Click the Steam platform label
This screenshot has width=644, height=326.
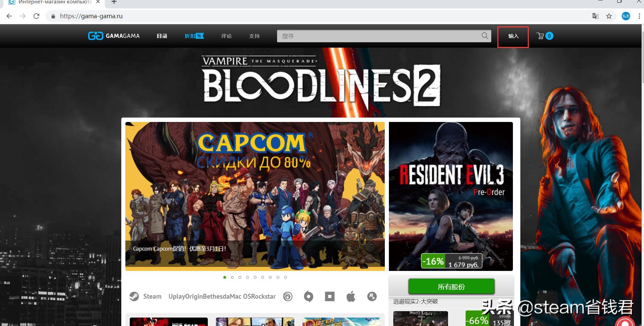click(152, 297)
